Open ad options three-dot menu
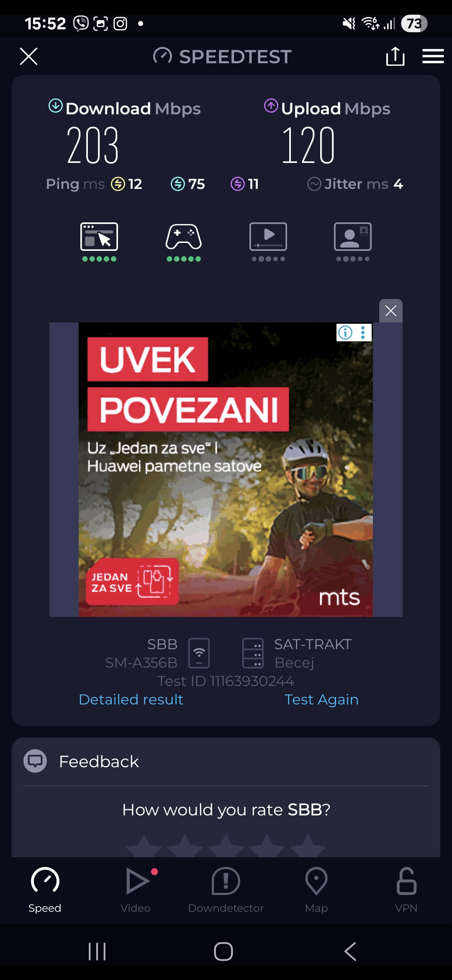The width and height of the screenshot is (452, 980). coord(363,333)
